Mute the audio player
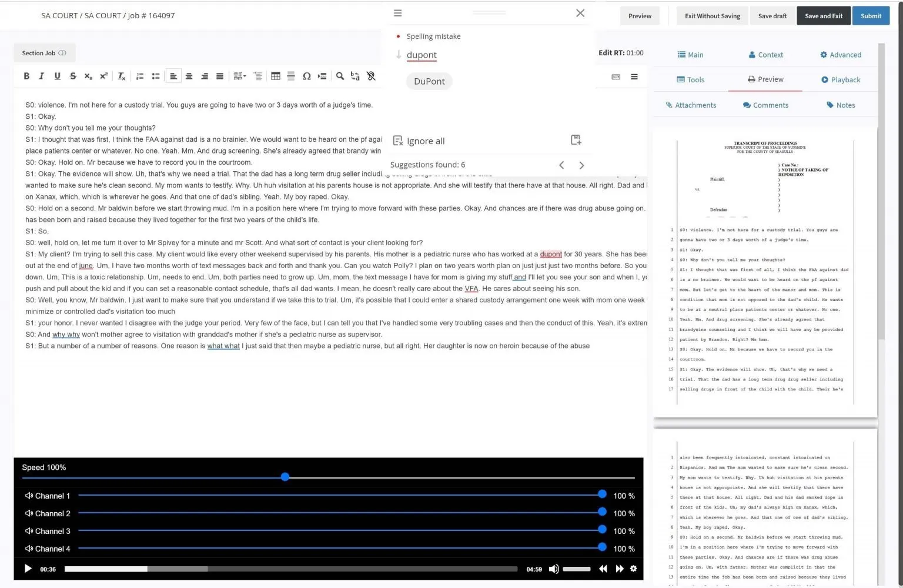This screenshot has width=903, height=588. 553,569
